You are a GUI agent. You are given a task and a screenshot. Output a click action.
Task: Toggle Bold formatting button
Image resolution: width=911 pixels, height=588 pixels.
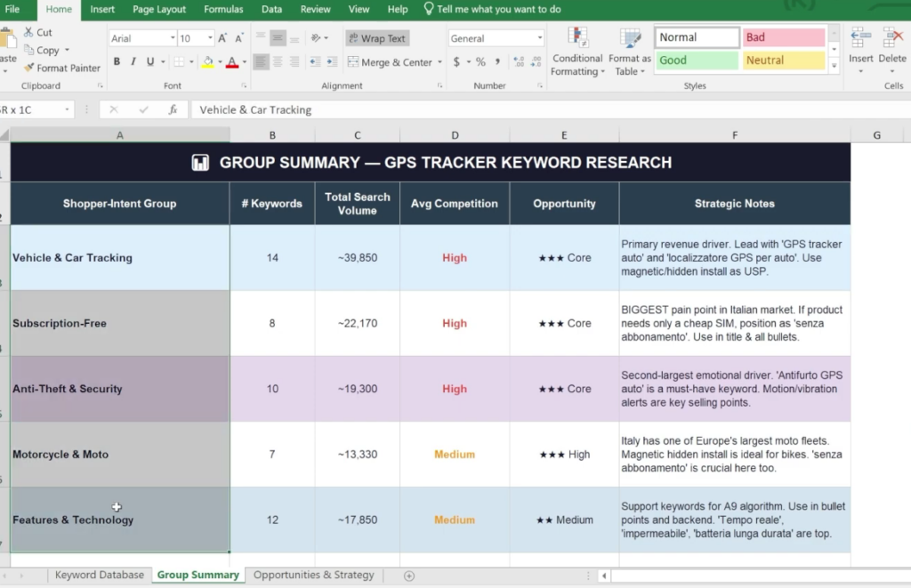point(117,61)
